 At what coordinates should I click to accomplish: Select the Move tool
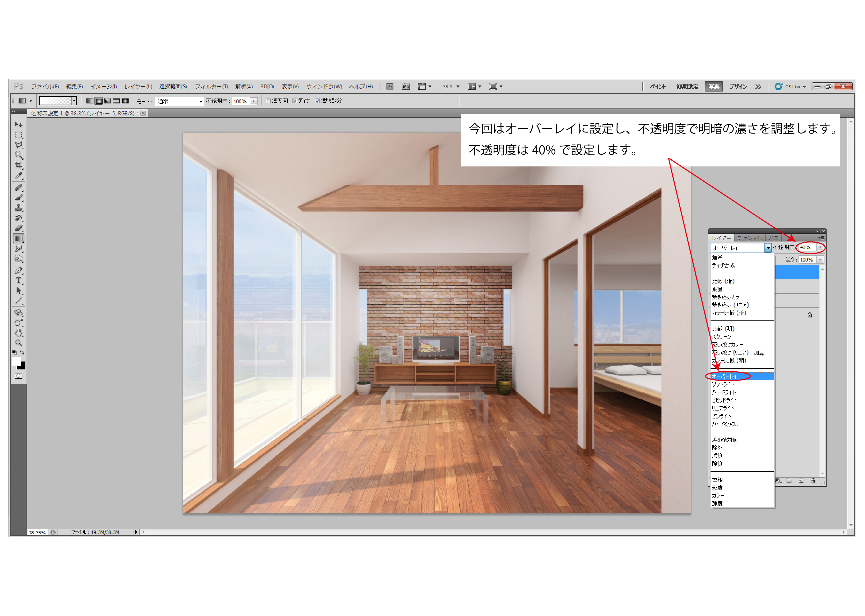pos(18,124)
